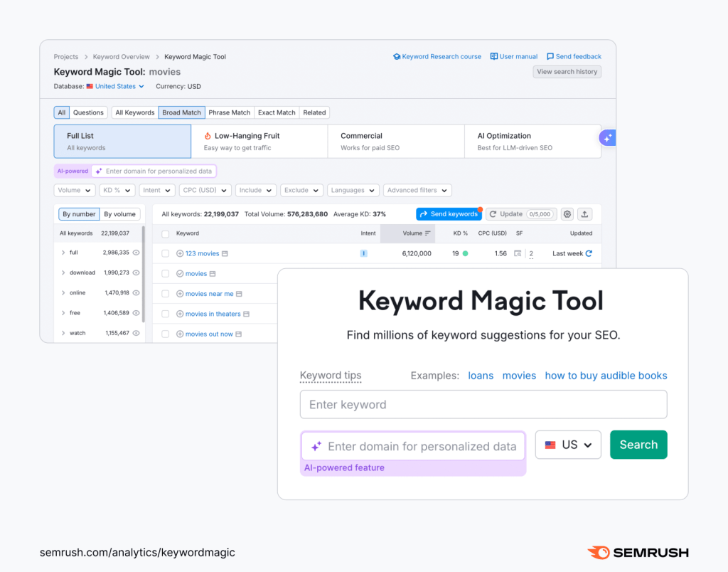Open the KD % filter dropdown
Viewport: 728px width, 572px height.
point(117,191)
